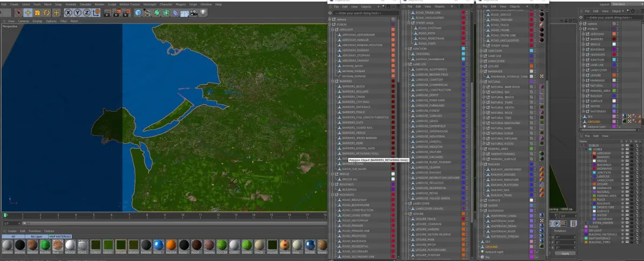Image resolution: width=644 pixels, height=261 pixels.
Task: Click the blue layer dot on LANDUSE_ALLOTMENTS row
Action: click(464, 69)
